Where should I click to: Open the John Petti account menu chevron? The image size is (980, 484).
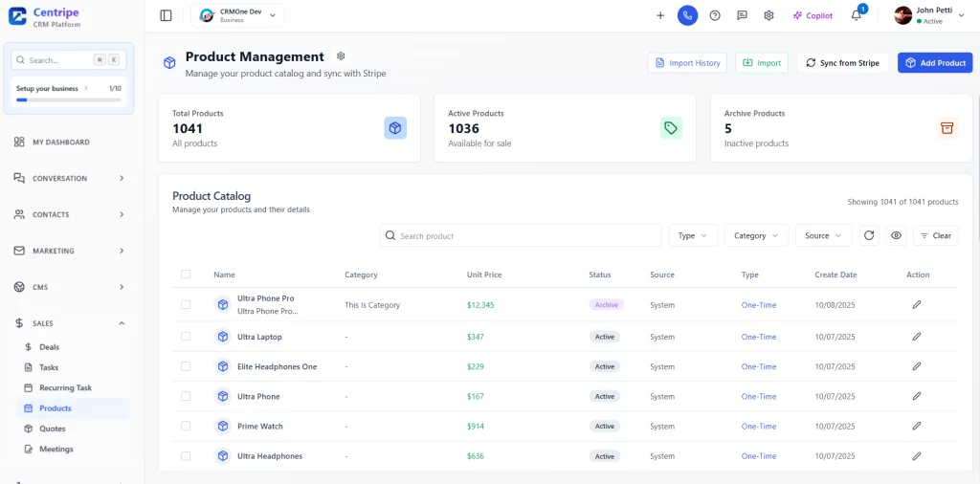[961, 15]
